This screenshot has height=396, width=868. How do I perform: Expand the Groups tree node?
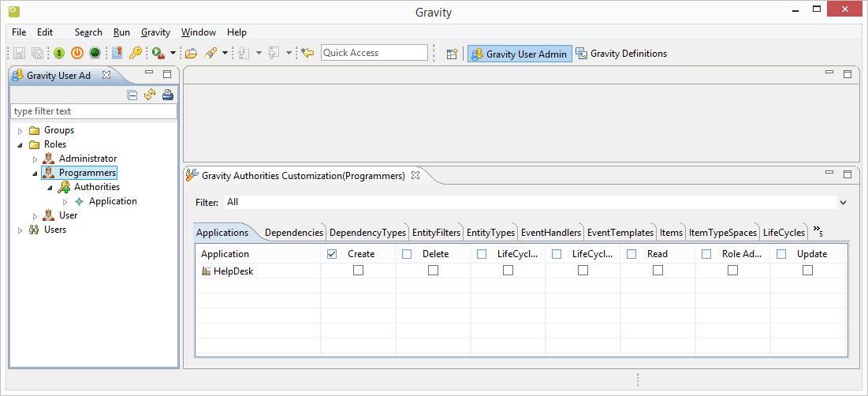(x=20, y=131)
